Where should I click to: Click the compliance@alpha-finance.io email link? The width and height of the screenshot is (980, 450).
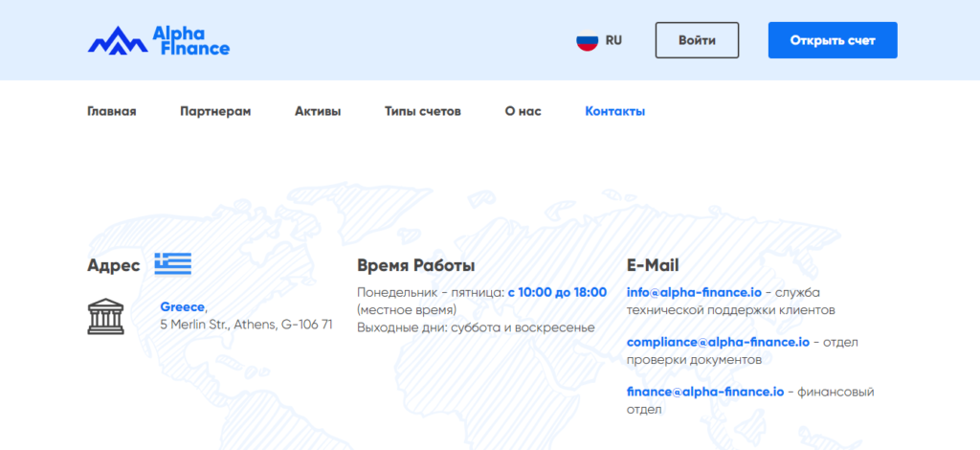[x=718, y=342]
